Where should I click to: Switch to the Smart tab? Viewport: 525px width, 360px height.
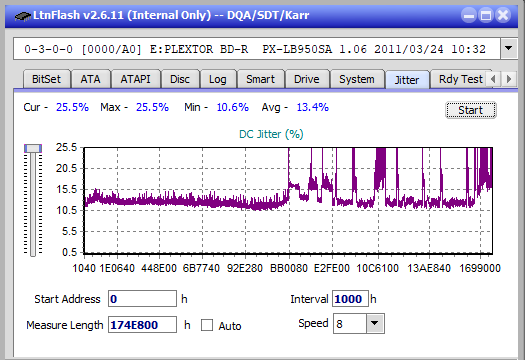click(260, 79)
